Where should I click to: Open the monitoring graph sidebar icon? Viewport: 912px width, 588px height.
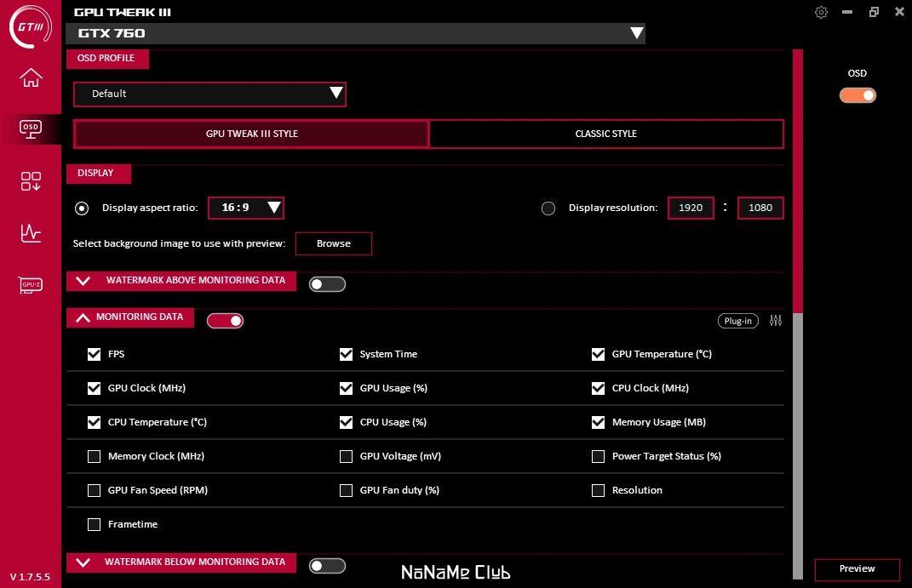(31, 233)
